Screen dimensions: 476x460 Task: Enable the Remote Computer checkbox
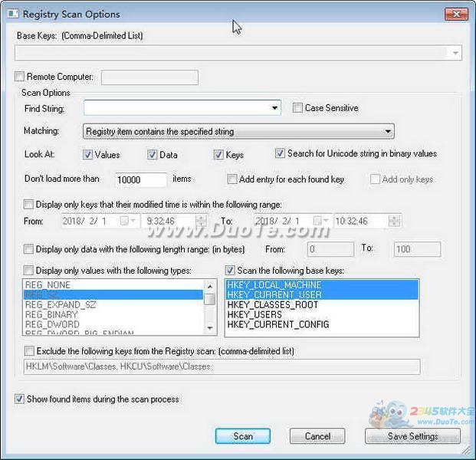(x=20, y=77)
